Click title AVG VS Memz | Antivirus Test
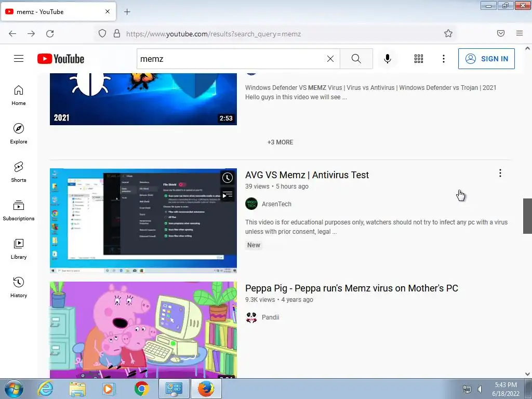The width and height of the screenshot is (532, 399). tap(307, 175)
